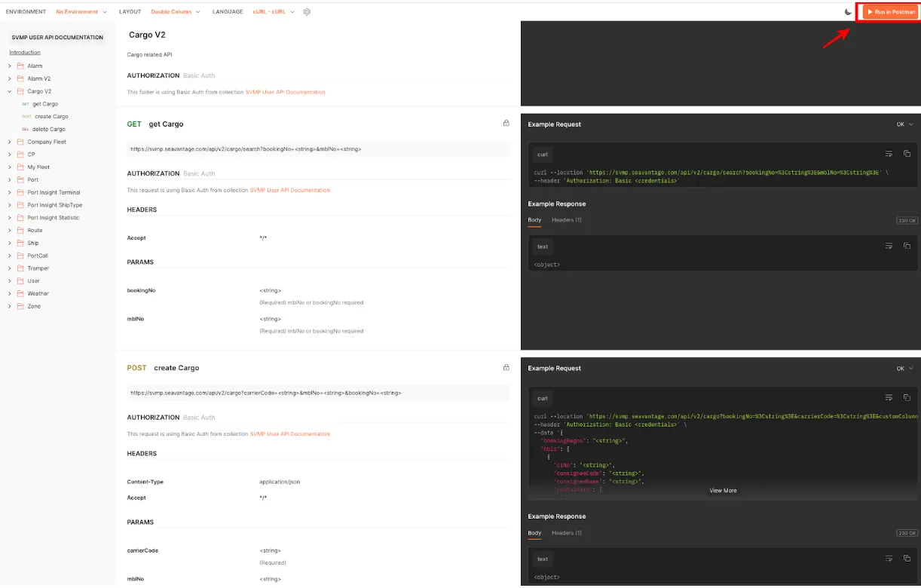Open OK dropdown for get Cargo example request
This screenshot has width=921, height=588.
(x=904, y=124)
